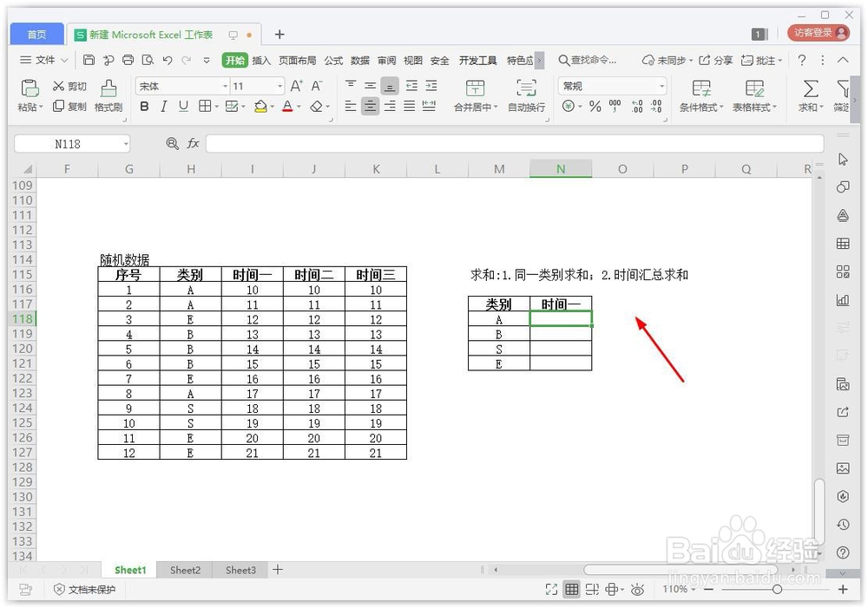Toggle Bold formatting
This screenshot has height=608, width=868.
(x=144, y=106)
